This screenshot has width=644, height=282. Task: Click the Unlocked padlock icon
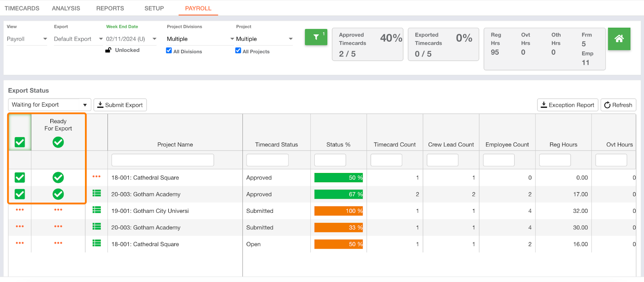tap(108, 50)
